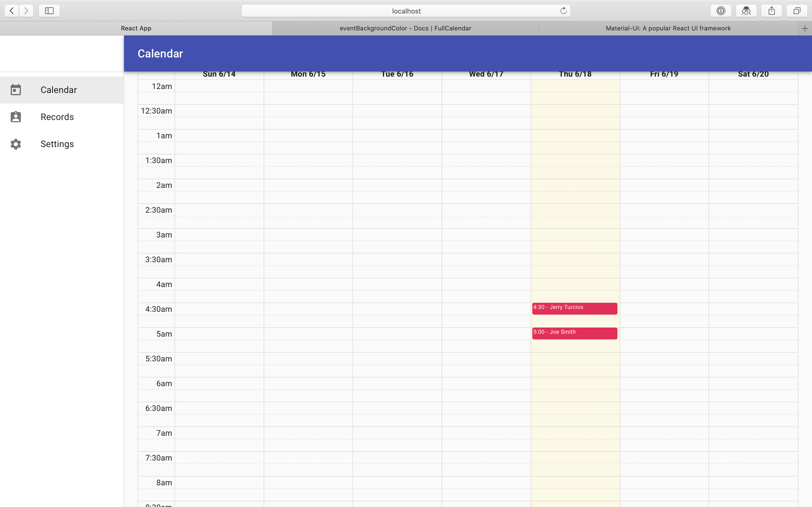Switch to eventBackgroundColor FullCalendar tab
Viewport: 812px width, 507px height.
coord(405,28)
